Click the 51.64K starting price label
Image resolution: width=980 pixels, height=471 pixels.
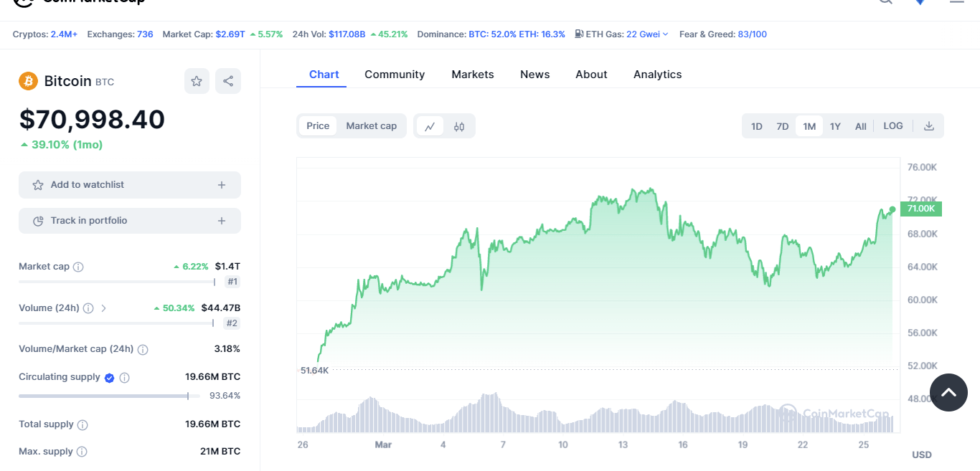pyautogui.click(x=314, y=370)
